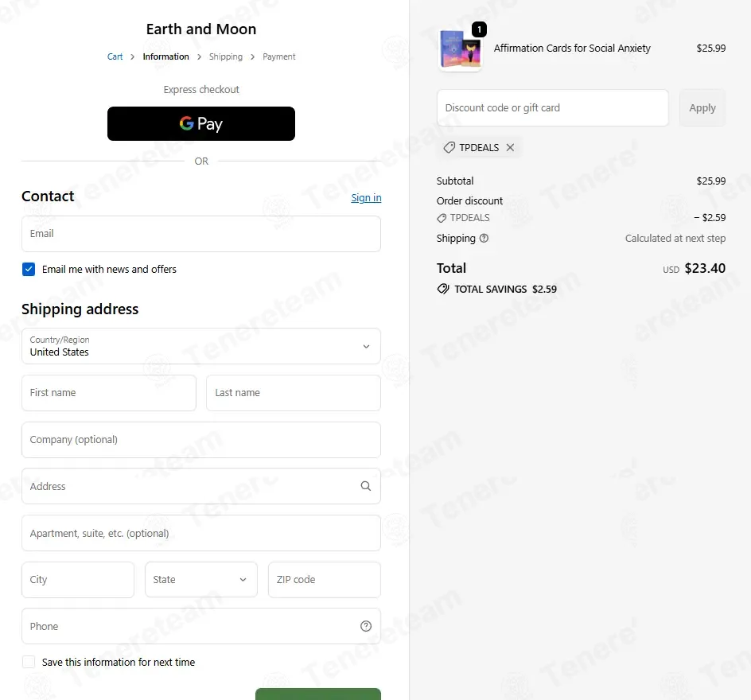Click the Express checkout label
Viewport: 751px width, 700px height.
click(201, 90)
